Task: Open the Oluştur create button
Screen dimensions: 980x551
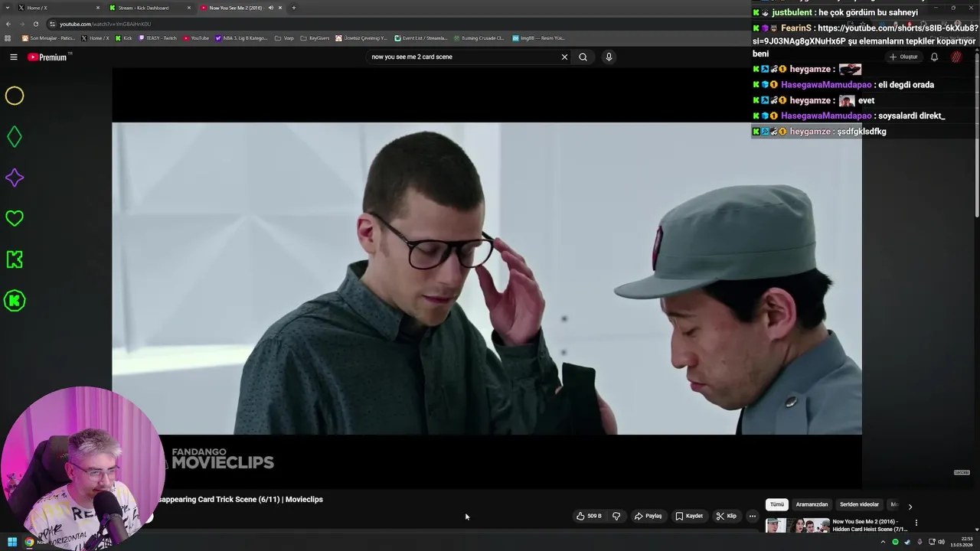Action: (903, 57)
